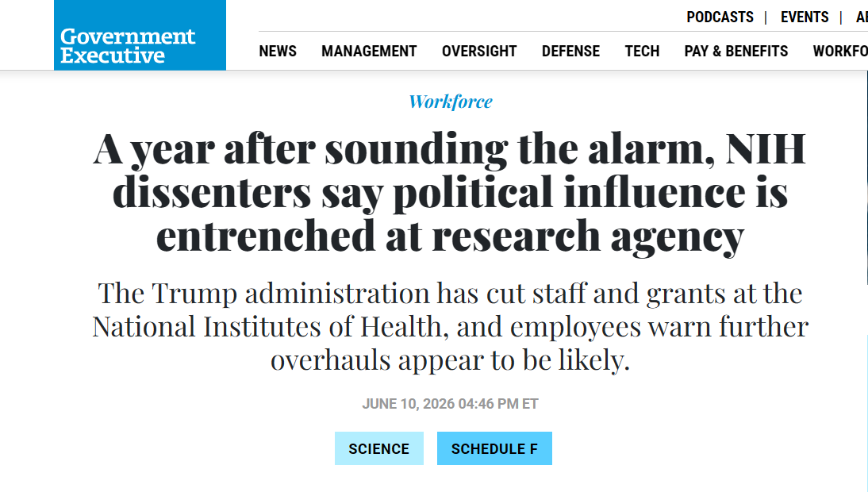Open the Management menu item
The height and width of the screenshot is (492, 868).
point(369,51)
